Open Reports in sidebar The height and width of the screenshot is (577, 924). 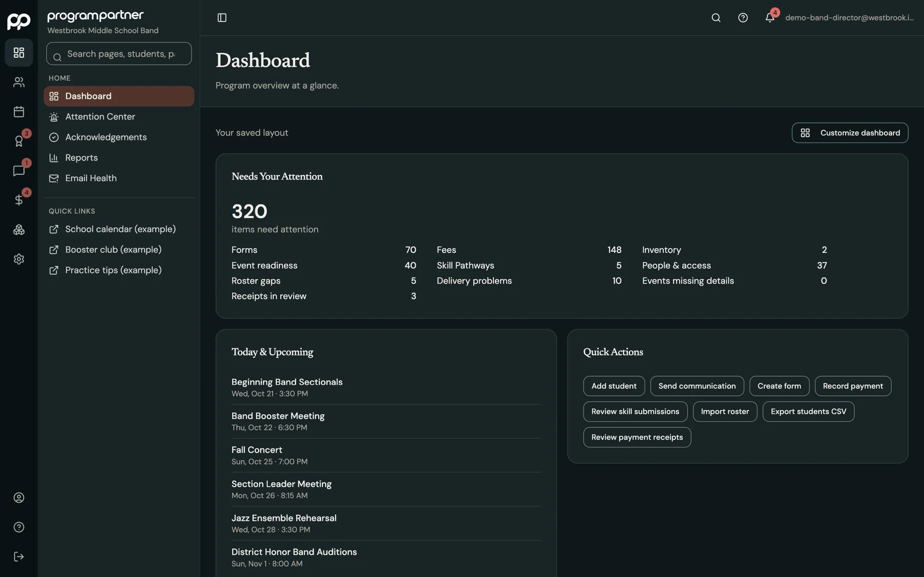pyautogui.click(x=119, y=158)
